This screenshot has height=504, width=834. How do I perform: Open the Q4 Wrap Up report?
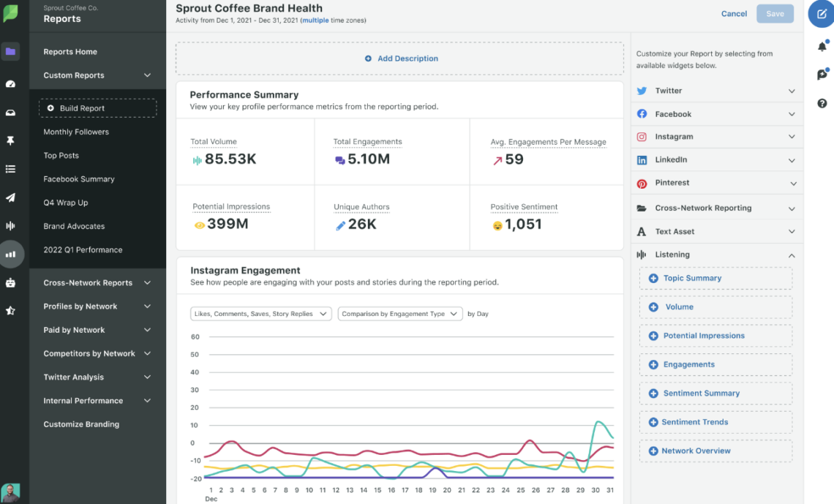tap(66, 203)
